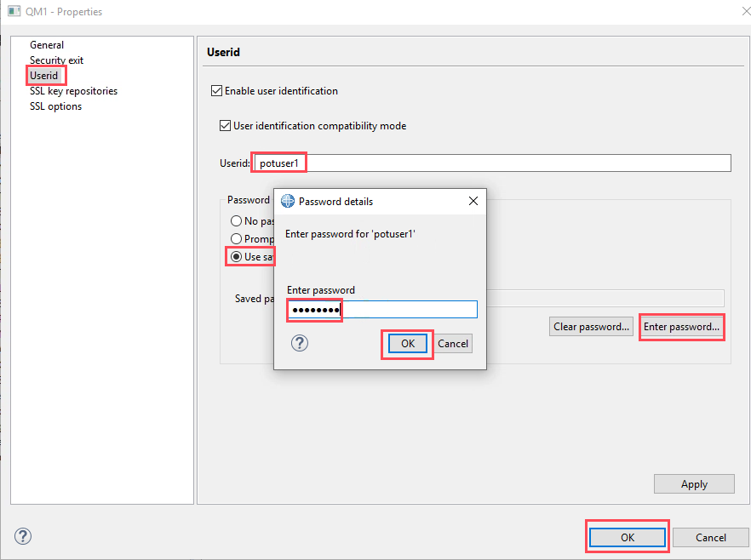Click OK in the Password details dialog
This screenshot has width=751, height=560.
point(408,344)
